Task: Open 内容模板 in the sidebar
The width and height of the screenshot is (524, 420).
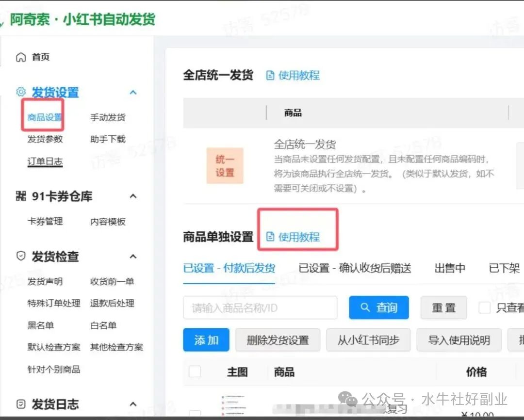Action: pos(108,222)
